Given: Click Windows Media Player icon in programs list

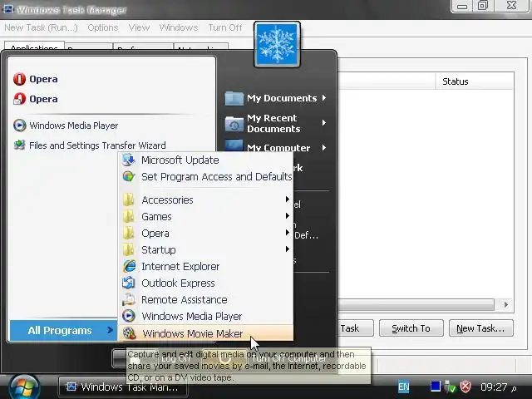Looking at the screenshot, I should pyautogui.click(x=129, y=316).
